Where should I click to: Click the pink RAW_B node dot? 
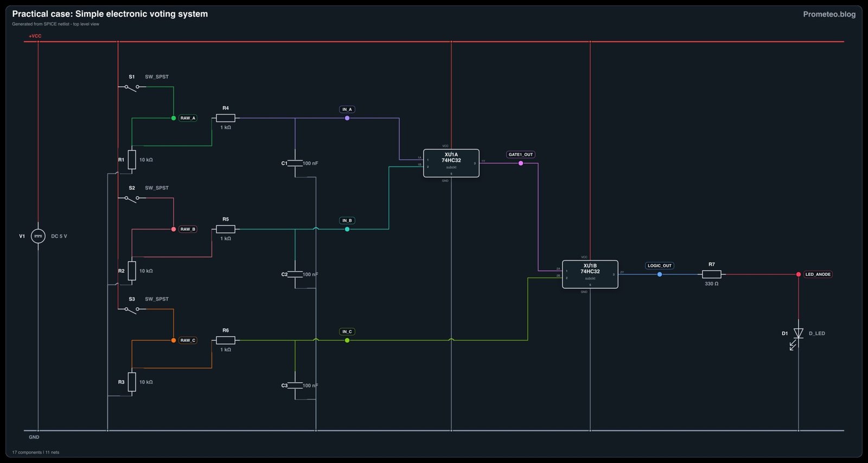pyautogui.click(x=174, y=229)
